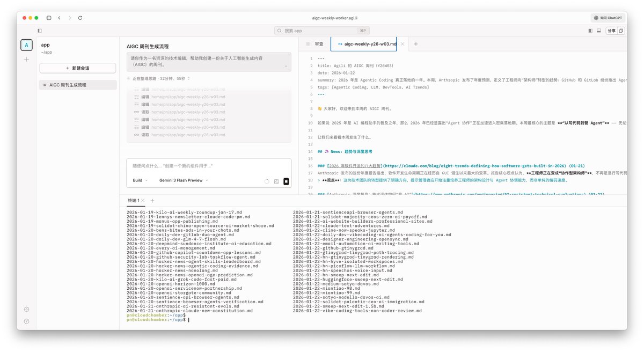The height and width of the screenshot is (352, 644).
Task: Go forward with the browser forward arrow
Action: [x=70, y=18]
